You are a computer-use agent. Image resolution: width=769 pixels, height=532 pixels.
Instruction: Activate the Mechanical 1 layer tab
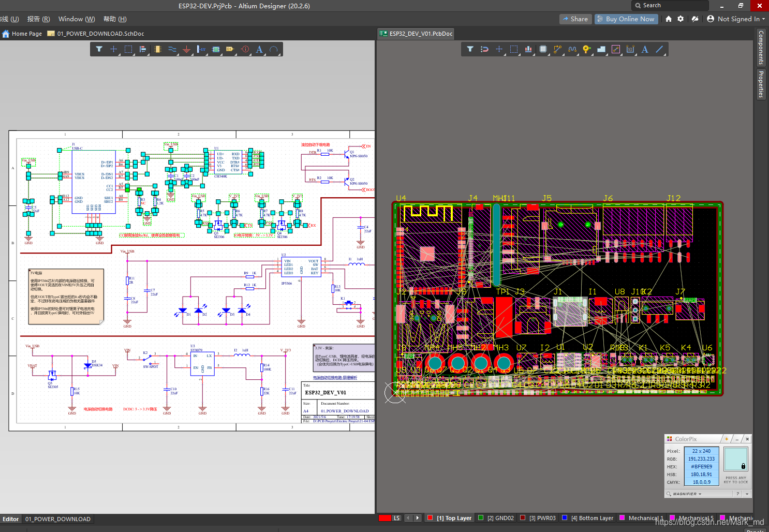[x=641, y=518]
